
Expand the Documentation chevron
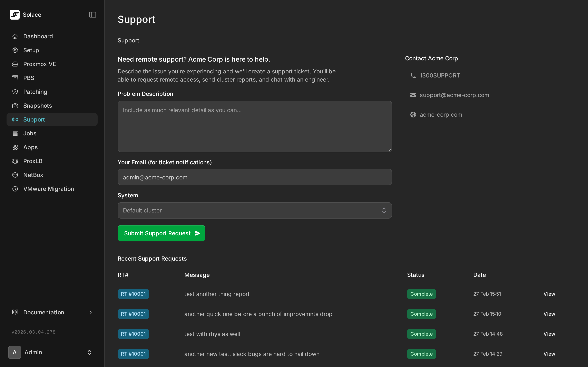tap(90, 312)
